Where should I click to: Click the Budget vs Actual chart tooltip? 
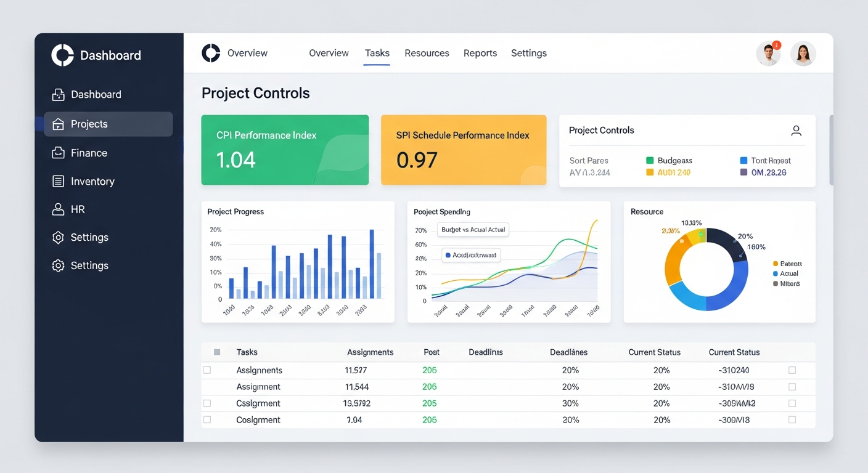[473, 230]
